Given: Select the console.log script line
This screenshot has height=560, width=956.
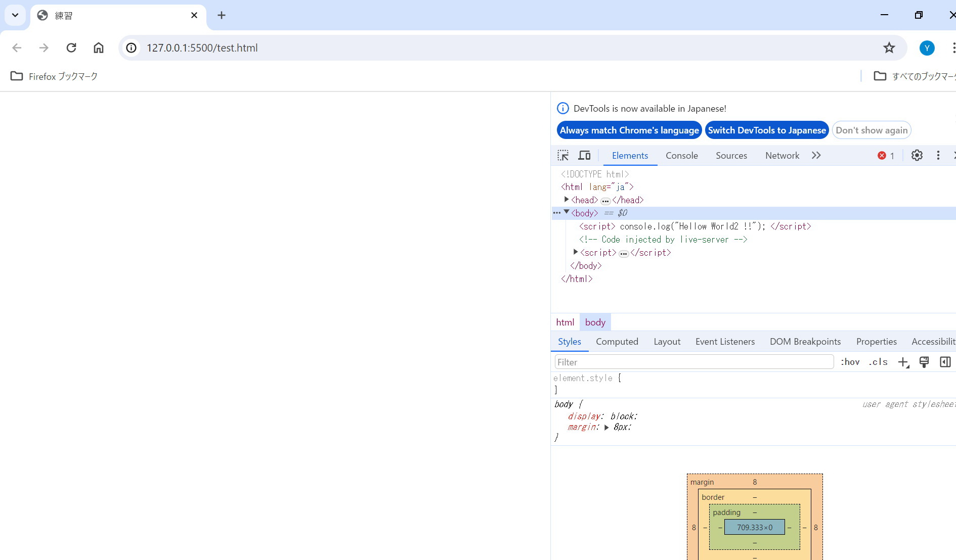Looking at the screenshot, I should pos(695,226).
